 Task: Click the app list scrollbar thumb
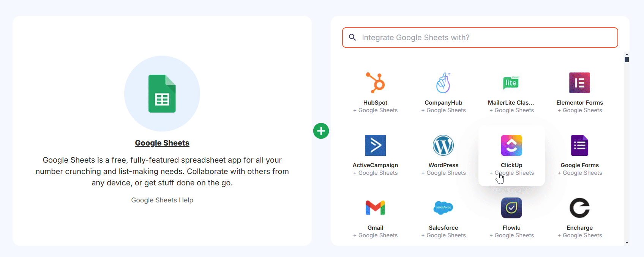click(x=627, y=60)
